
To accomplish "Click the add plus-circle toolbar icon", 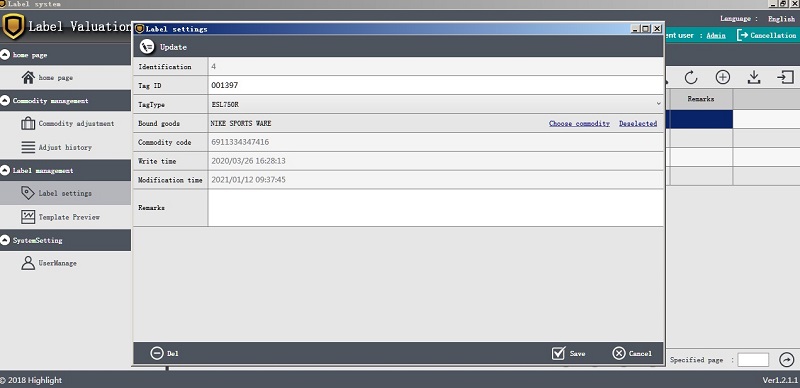I will coord(722,77).
